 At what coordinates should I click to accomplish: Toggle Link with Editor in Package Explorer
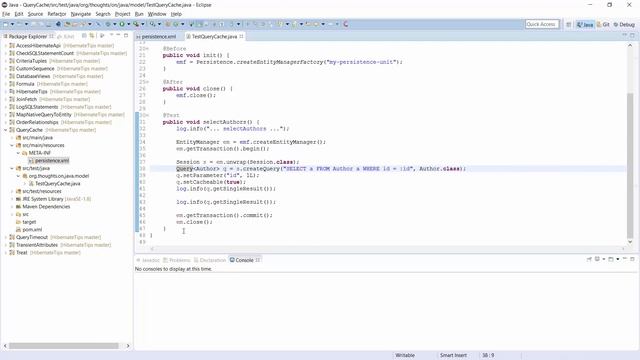(x=91, y=36)
